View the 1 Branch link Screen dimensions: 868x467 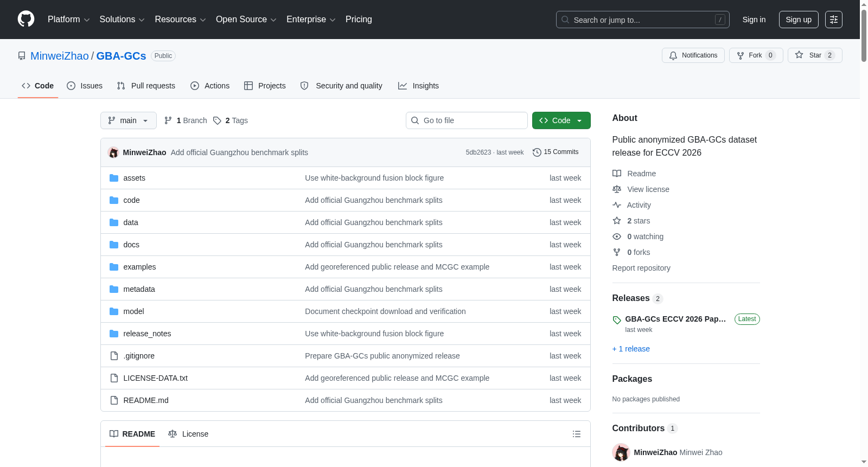click(x=186, y=120)
